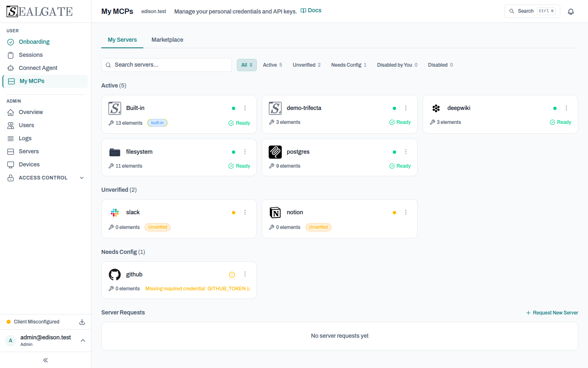Focus the Search servers input field
The width and height of the screenshot is (588, 368).
167,65
